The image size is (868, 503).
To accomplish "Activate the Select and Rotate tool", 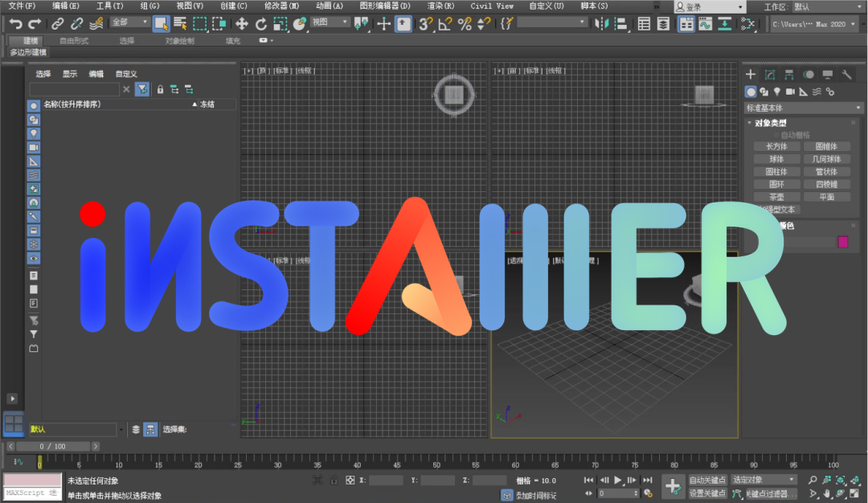I will [x=260, y=24].
